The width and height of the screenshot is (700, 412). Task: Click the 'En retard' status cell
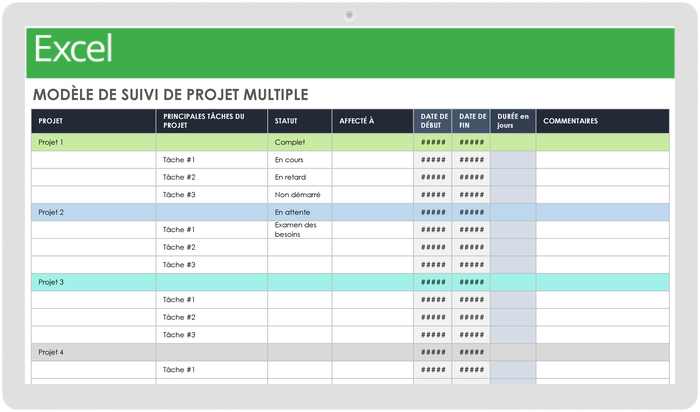tap(300, 177)
